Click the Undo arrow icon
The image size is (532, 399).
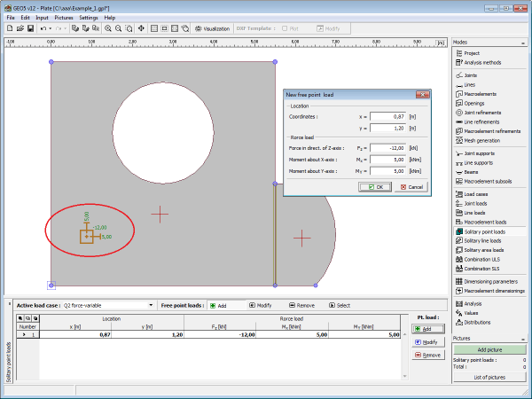(43, 28)
